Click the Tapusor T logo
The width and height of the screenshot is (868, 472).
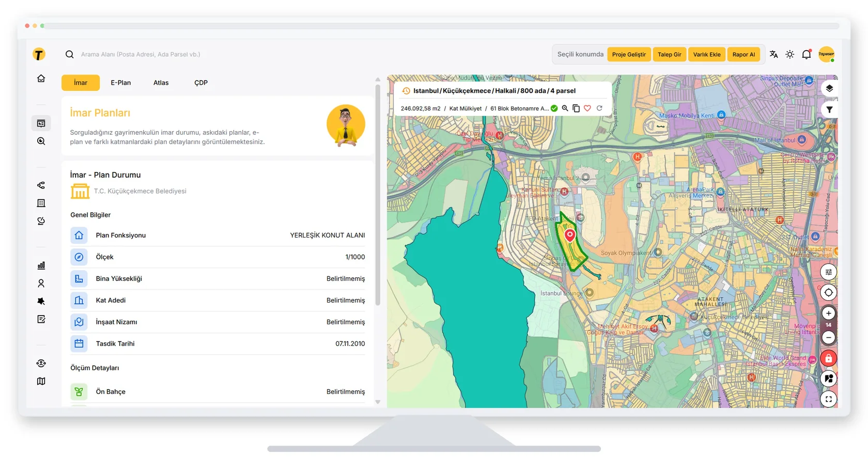(39, 54)
